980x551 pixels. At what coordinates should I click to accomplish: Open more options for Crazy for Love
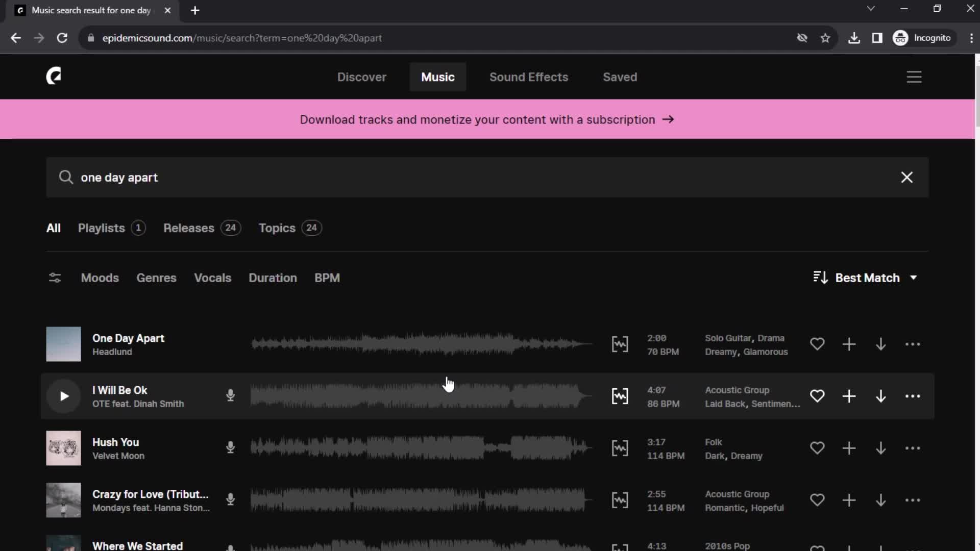[912, 500]
